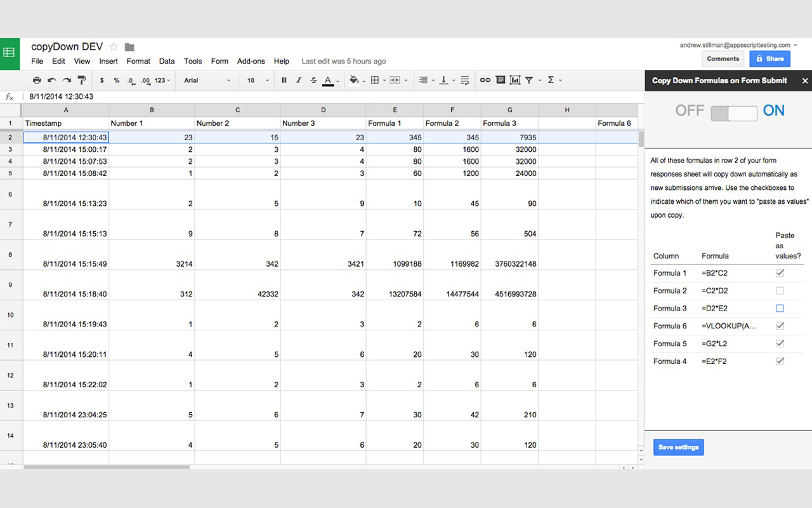Move document using folder icon

pos(129,47)
